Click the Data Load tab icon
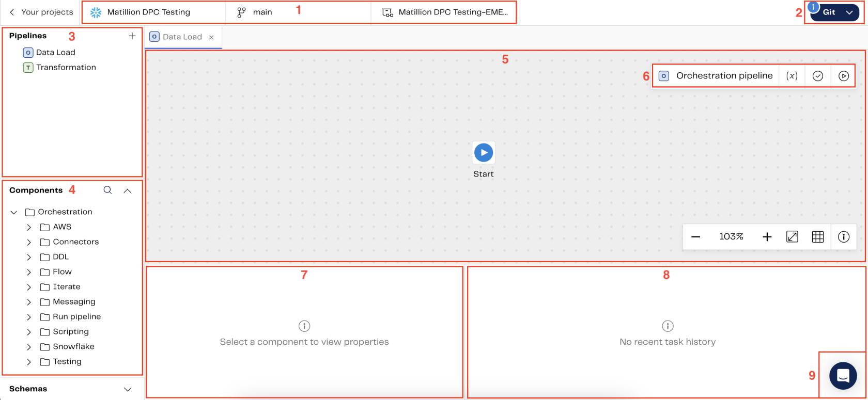868x400 pixels. (x=154, y=37)
